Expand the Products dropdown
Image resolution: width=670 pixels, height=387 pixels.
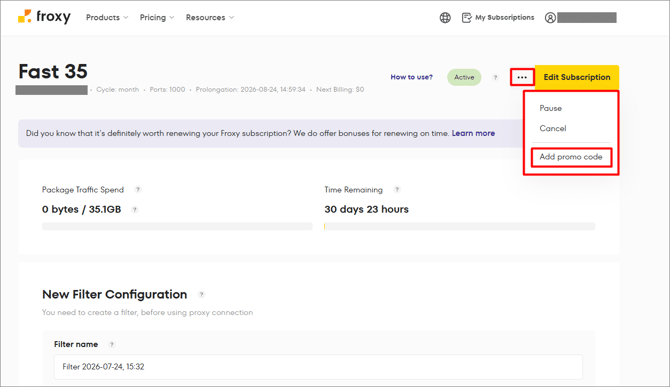pyautogui.click(x=107, y=18)
